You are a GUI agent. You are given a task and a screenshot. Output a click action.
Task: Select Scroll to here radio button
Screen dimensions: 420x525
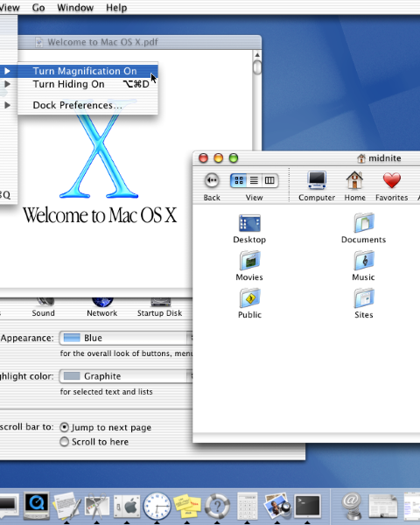[x=64, y=442]
